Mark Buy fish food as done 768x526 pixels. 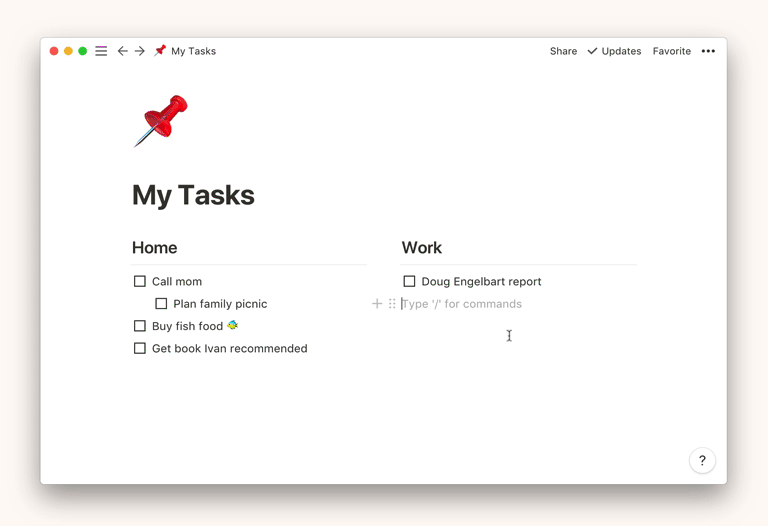(x=140, y=326)
